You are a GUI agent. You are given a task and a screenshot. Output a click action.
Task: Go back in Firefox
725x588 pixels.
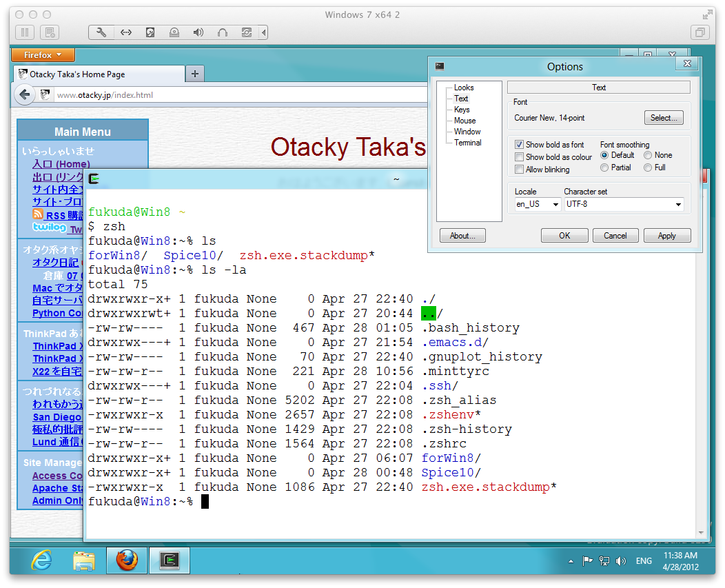(25, 95)
